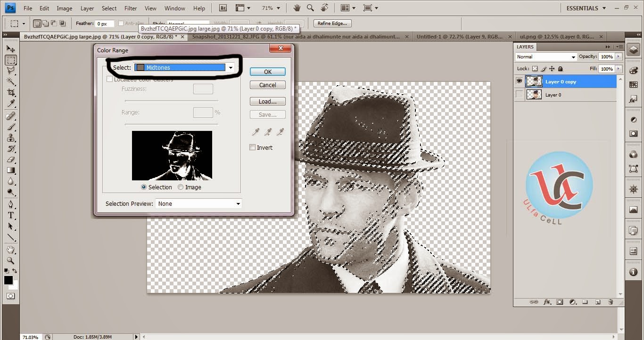
Task: Toggle lock transparent pixels
Action: (535, 69)
